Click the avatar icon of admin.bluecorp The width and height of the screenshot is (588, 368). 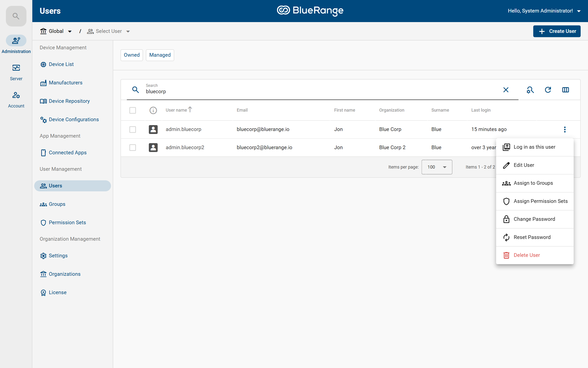pos(153,129)
